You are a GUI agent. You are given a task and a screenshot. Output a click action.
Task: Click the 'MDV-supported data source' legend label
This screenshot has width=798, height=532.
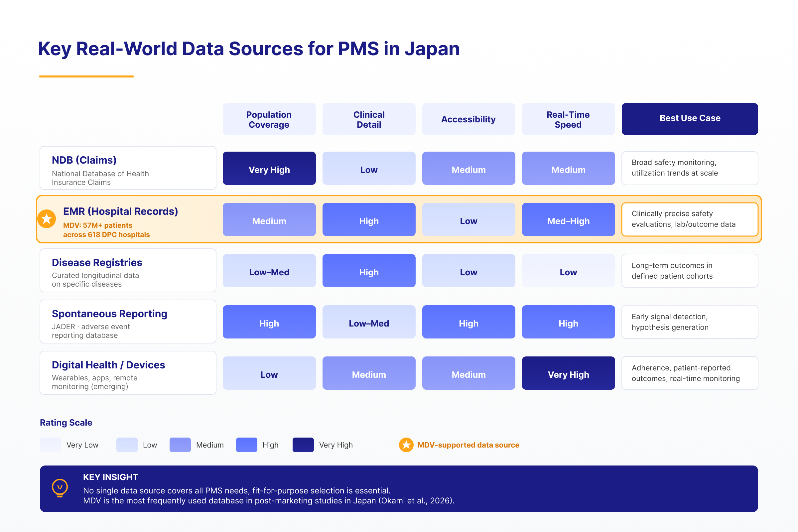click(x=468, y=445)
